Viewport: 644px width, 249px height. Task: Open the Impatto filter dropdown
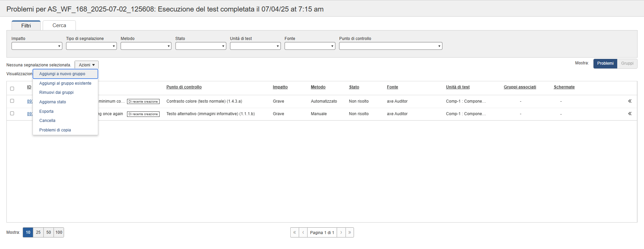click(37, 46)
